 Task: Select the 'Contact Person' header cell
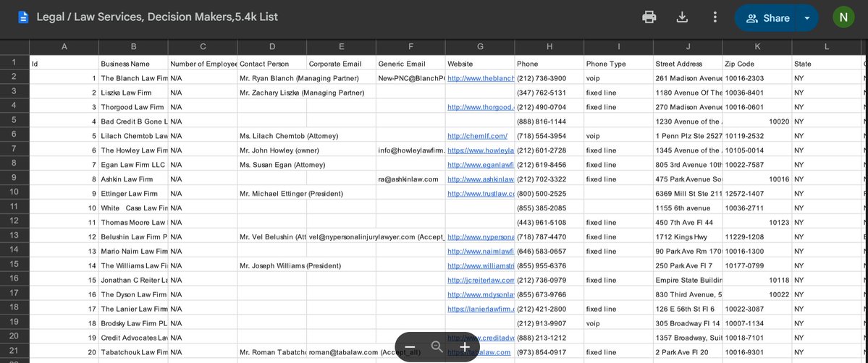[x=271, y=64]
